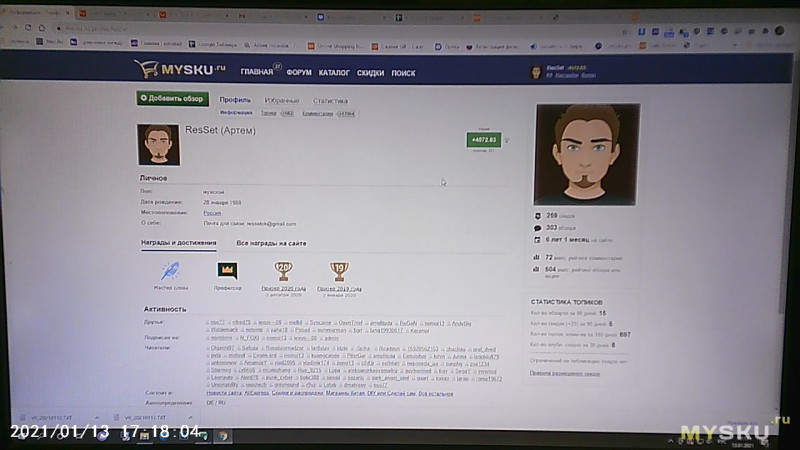Click the coupons icon next to 259
The height and width of the screenshot is (450, 800).
[x=537, y=216]
